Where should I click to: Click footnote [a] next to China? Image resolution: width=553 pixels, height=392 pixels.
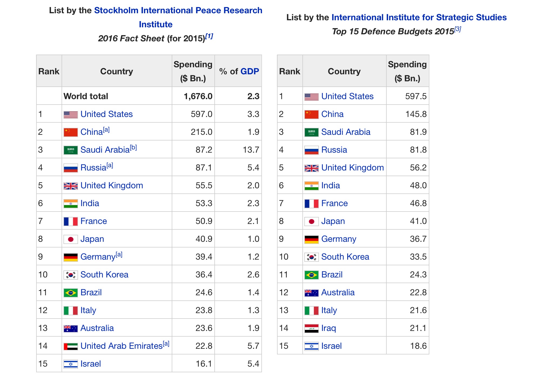point(106,130)
